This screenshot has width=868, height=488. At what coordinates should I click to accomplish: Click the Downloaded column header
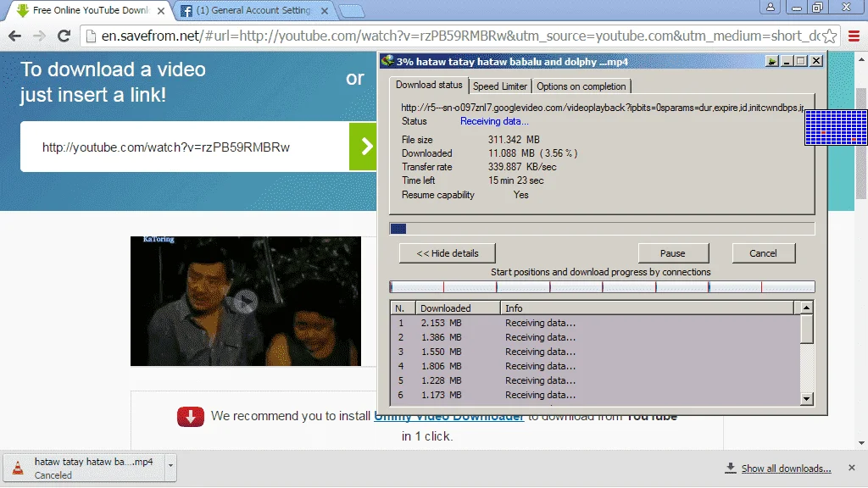click(458, 308)
